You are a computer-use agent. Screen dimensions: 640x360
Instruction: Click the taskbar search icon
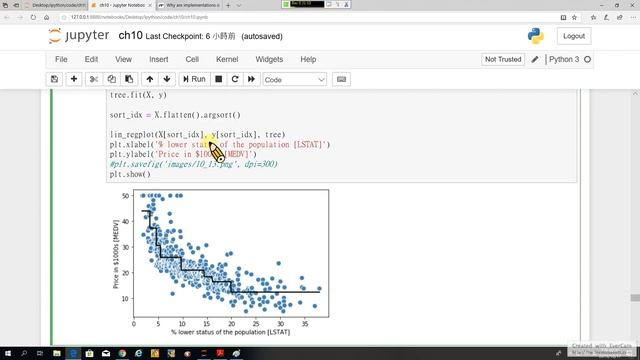click(24, 353)
